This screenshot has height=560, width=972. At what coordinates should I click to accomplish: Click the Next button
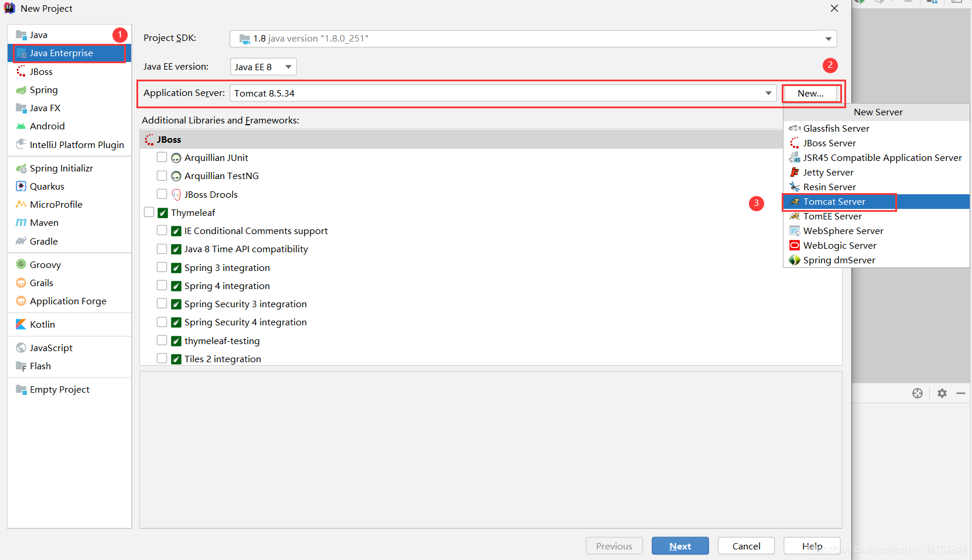point(680,546)
